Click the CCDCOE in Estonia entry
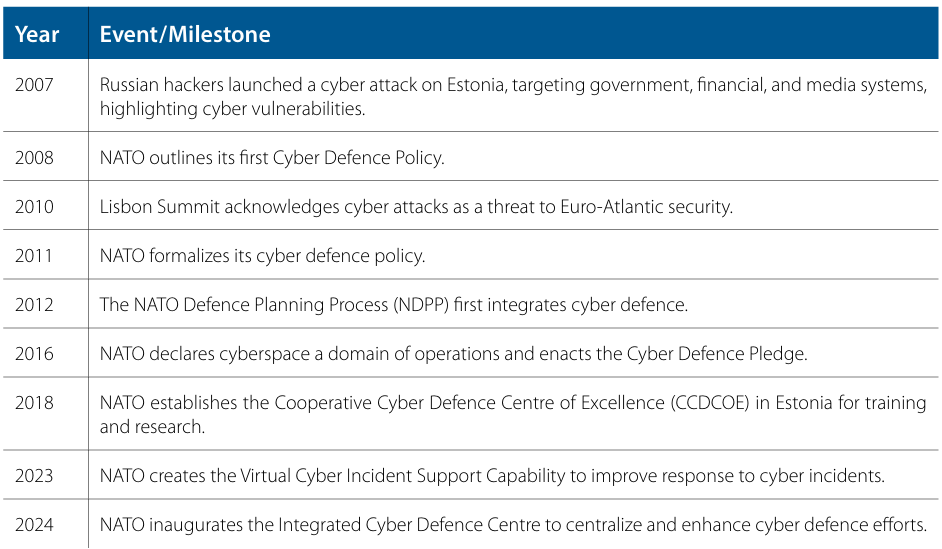The width and height of the screenshot is (942, 549). (512, 414)
